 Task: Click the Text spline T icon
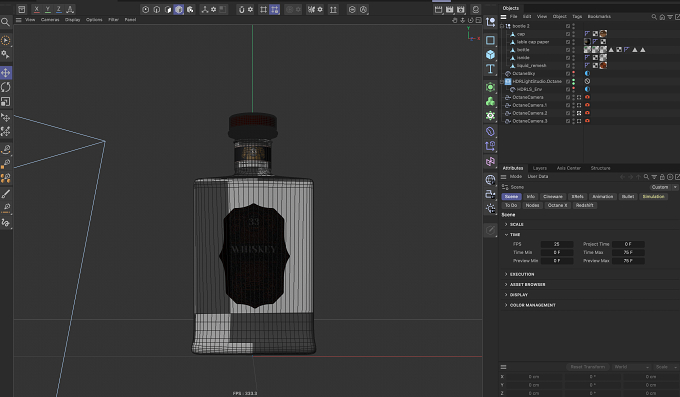490,69
